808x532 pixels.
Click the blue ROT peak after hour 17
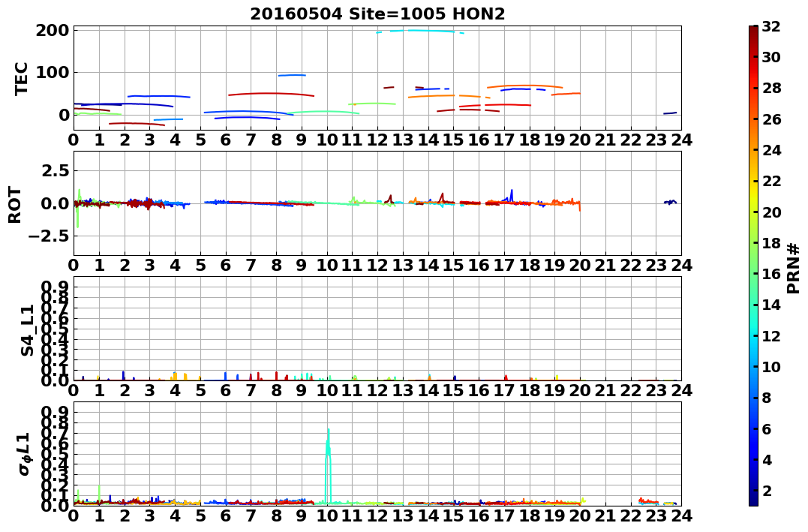pyautogui.click(x=512, y=195)
